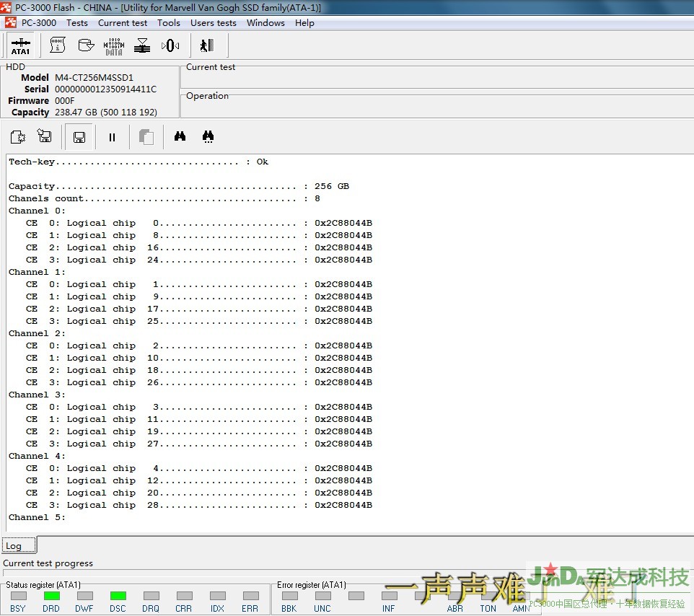This screenshot has width=694, height=616.
Task: Open the Help menu
Action: click(x=304, y=22)
